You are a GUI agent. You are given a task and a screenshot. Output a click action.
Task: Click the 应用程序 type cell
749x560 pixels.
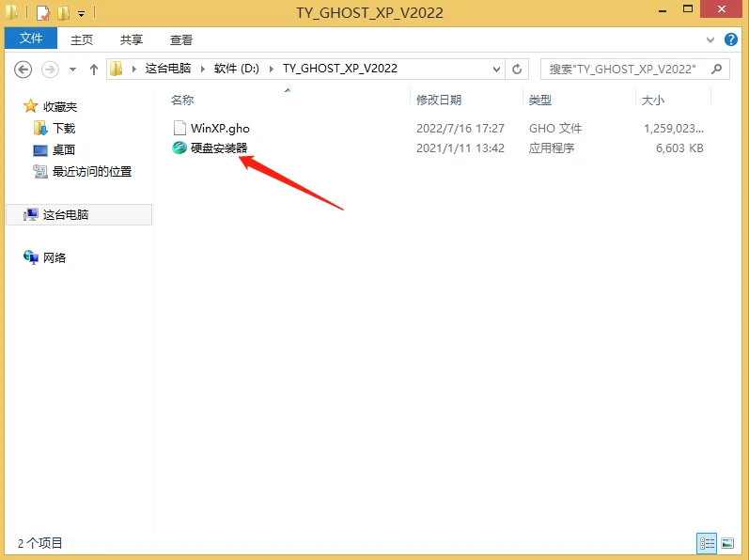[x=552, y=148]
